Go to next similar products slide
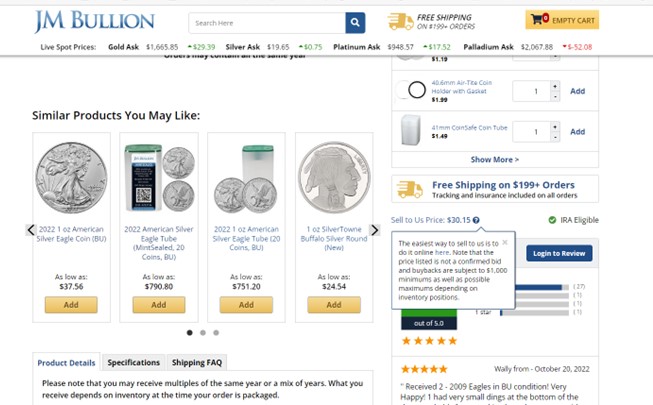The image size is (653, 405). point(375,230)
